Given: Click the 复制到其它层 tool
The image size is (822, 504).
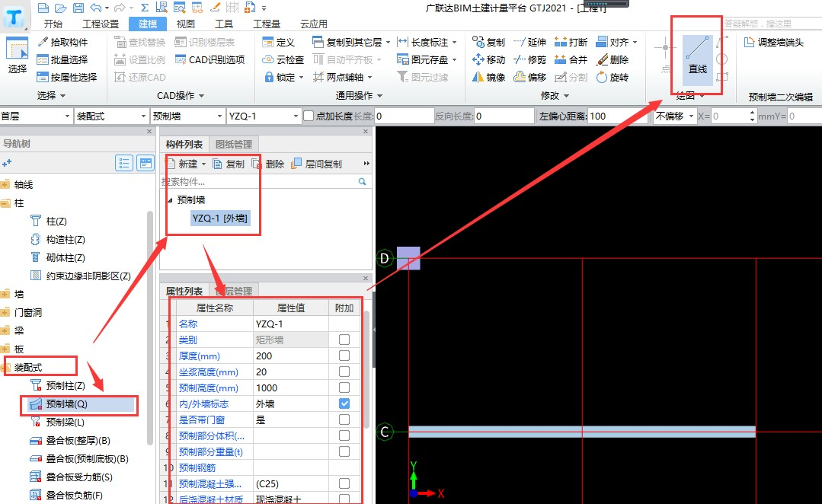Looking at the screenshot, I should click(x=350, y=42).
